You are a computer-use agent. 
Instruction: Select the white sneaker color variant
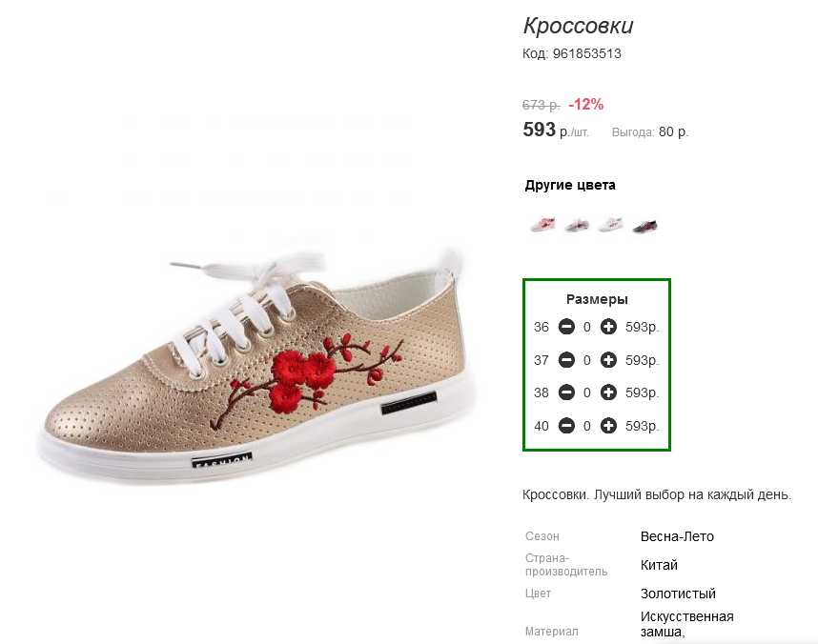click(611, 225)
